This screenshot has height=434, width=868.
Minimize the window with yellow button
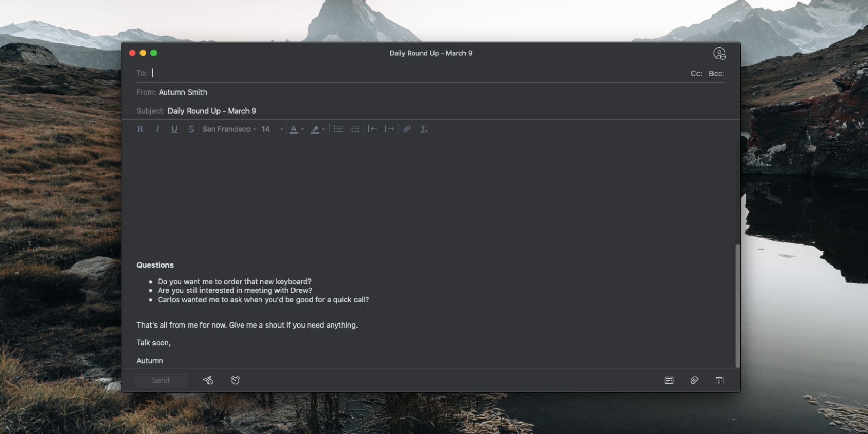[143, 53]
